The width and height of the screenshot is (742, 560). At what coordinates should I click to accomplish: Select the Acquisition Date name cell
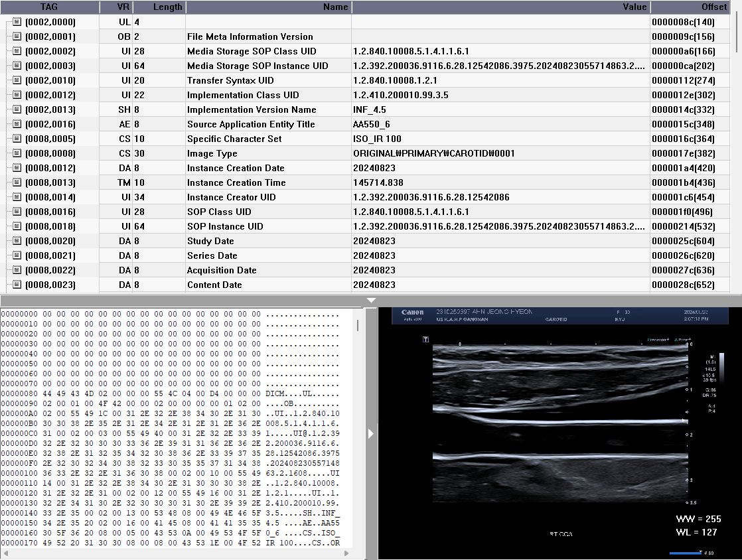[x=222, y=270]
